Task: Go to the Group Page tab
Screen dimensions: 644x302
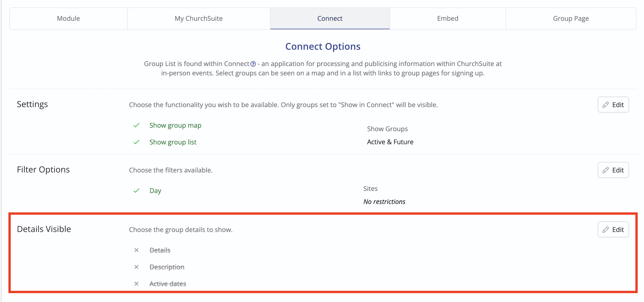Action: 571,18
